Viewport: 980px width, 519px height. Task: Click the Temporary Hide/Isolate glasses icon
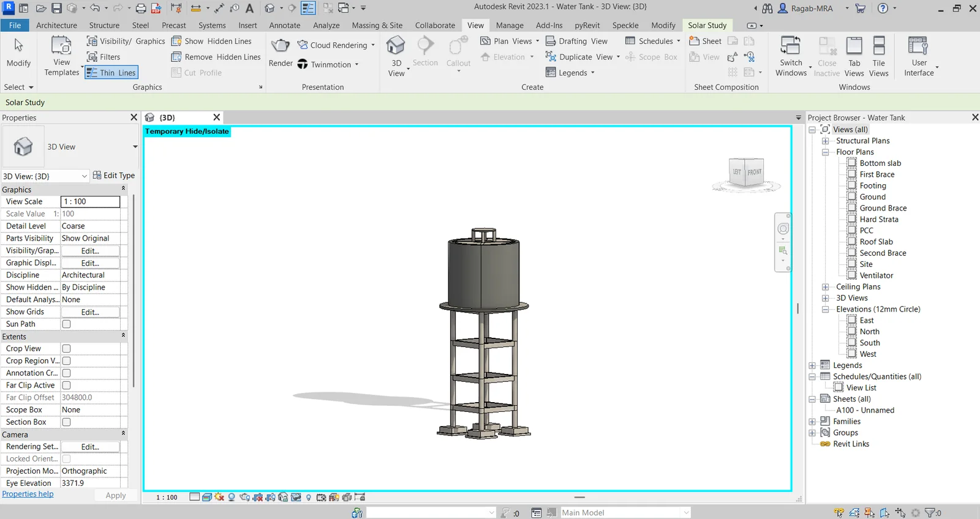click(296, 497)
